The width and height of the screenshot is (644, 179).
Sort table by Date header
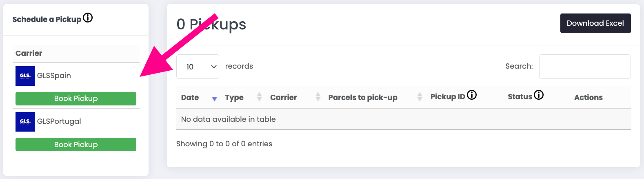tap(190, 98)
